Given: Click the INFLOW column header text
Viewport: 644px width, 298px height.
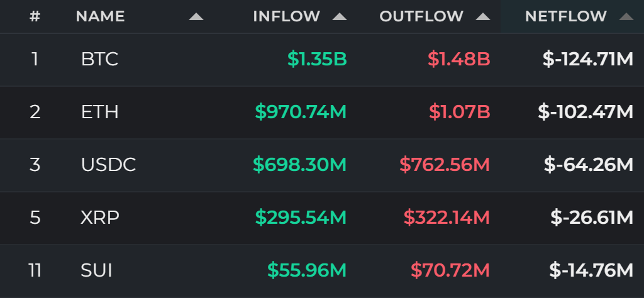Looking at the screenshot, I should (286, 16).
